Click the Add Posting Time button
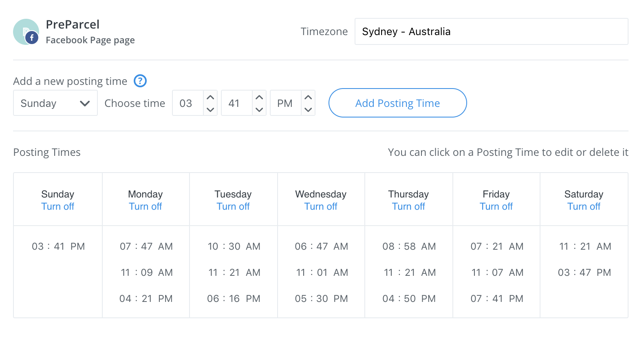Screen dimensions: 644x337 (x=397, y=103)
